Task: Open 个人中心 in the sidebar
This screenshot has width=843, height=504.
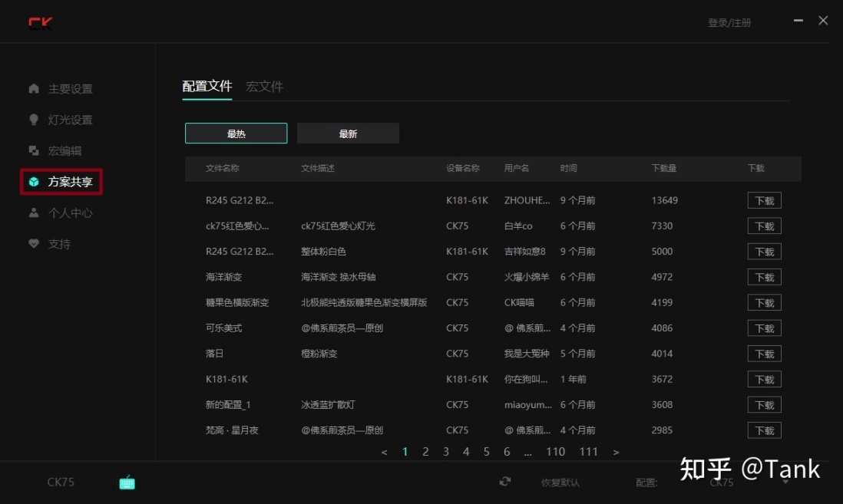Action: point(70,213)
